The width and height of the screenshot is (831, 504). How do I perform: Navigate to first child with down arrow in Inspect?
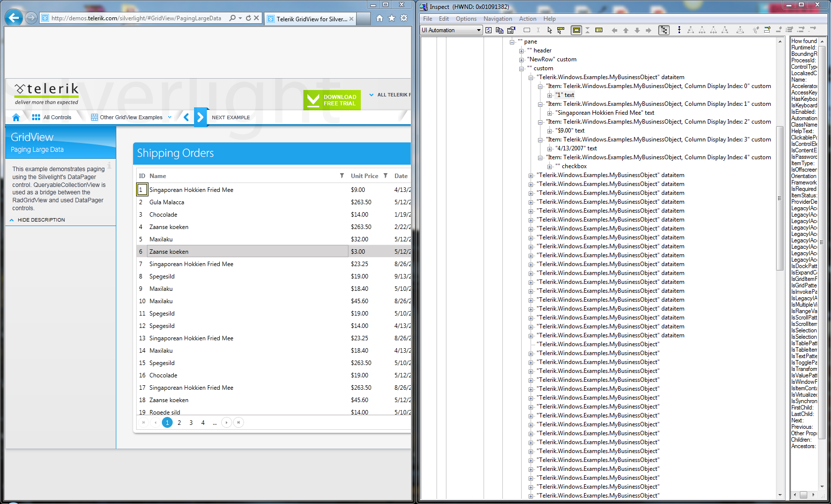[637, 30]
